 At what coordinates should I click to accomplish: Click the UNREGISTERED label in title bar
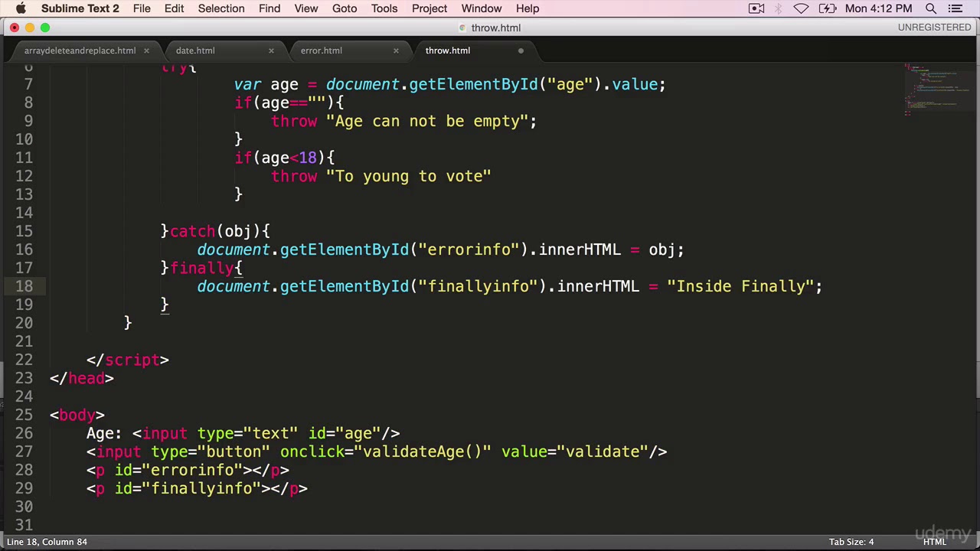point(934,27)
